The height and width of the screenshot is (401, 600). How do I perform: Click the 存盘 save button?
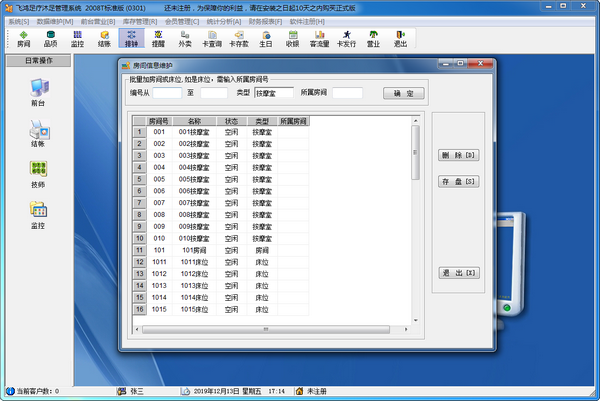pos(459,182)
